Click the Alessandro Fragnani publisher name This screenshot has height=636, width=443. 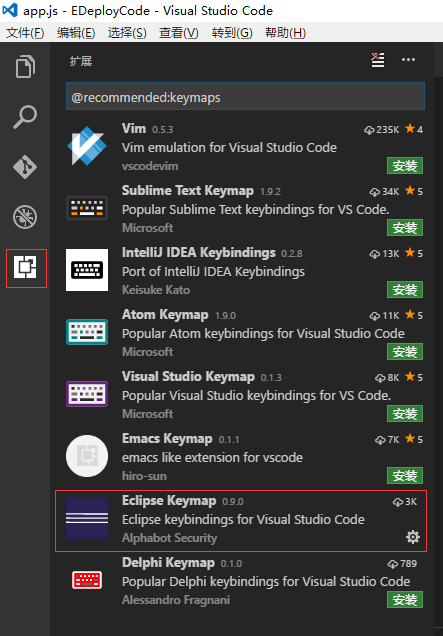(176, 599)
